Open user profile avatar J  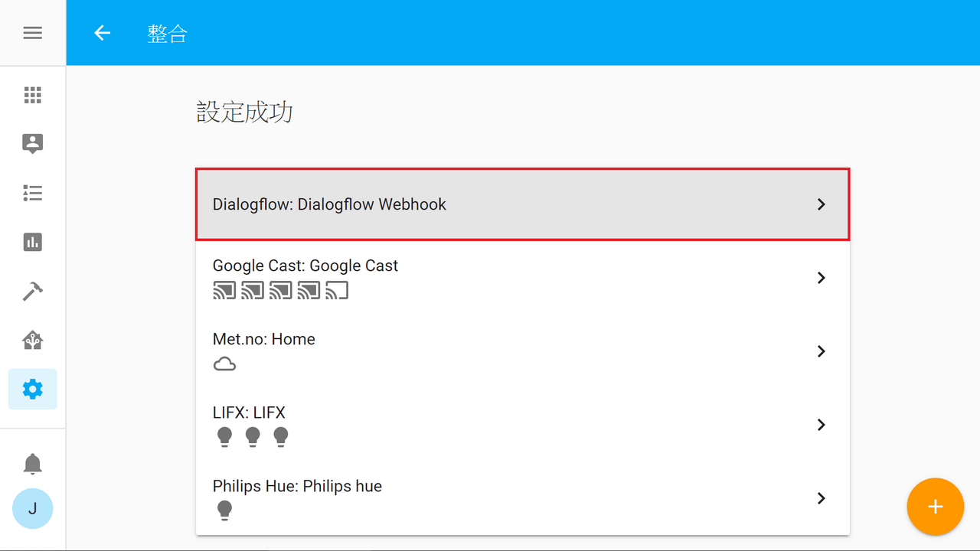[x=32, y=508]
